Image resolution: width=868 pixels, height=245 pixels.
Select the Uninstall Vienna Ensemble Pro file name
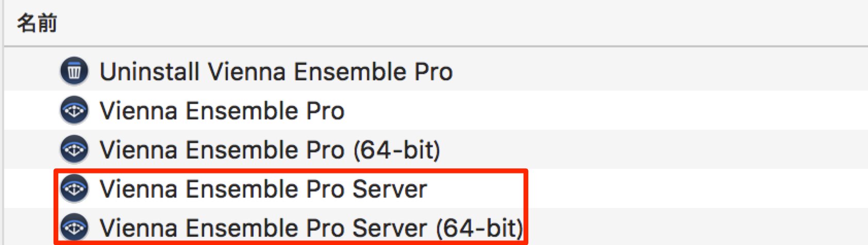(x=276, y=72)
